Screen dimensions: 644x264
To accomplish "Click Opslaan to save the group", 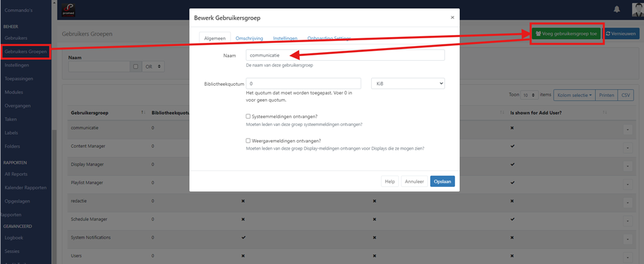I will (442, 181).
